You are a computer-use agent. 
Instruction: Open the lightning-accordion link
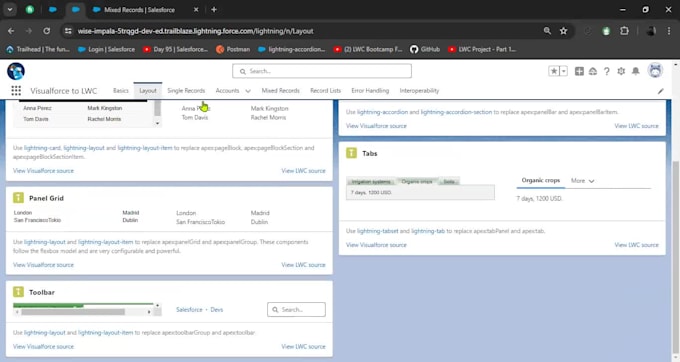click(382, 112)
